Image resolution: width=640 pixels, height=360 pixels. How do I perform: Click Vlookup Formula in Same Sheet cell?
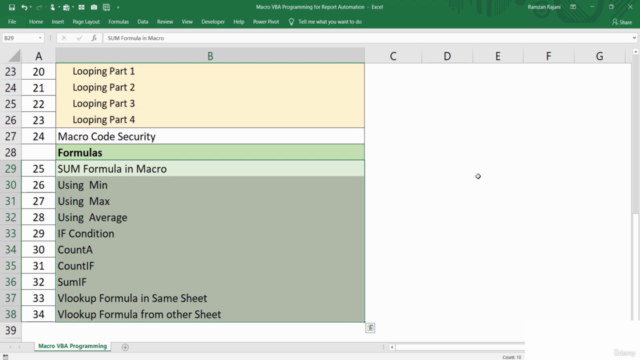pos(210,298)
